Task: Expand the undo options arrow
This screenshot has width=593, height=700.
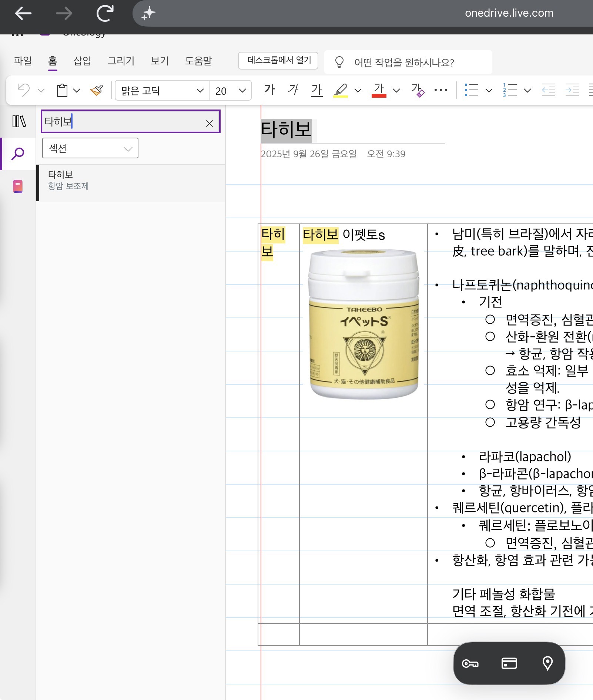Action: 41,91
